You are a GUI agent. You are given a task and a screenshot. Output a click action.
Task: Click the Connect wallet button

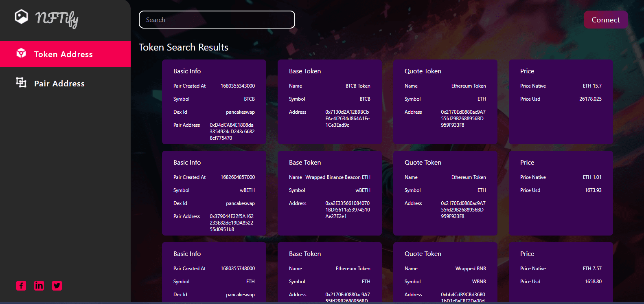[606, 20]
